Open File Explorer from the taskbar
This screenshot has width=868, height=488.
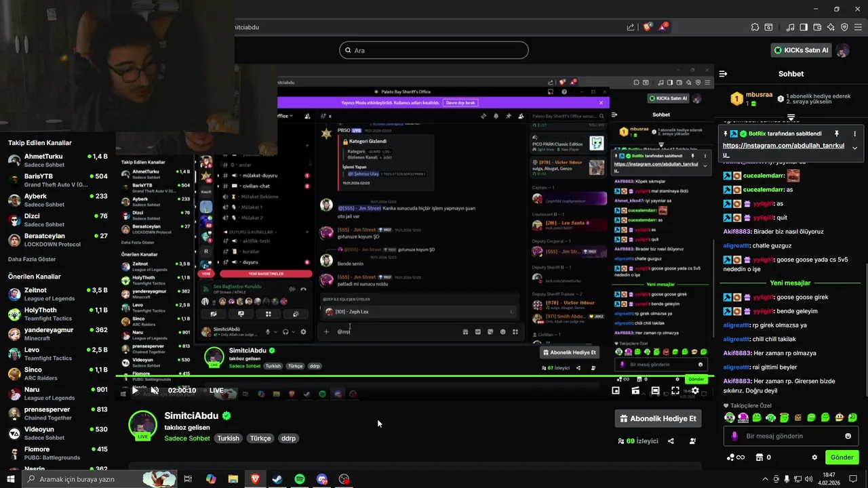233,479
